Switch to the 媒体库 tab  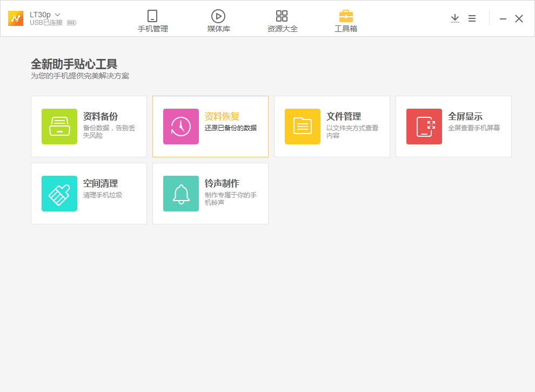pyautogui.click(x=218, y=21)
